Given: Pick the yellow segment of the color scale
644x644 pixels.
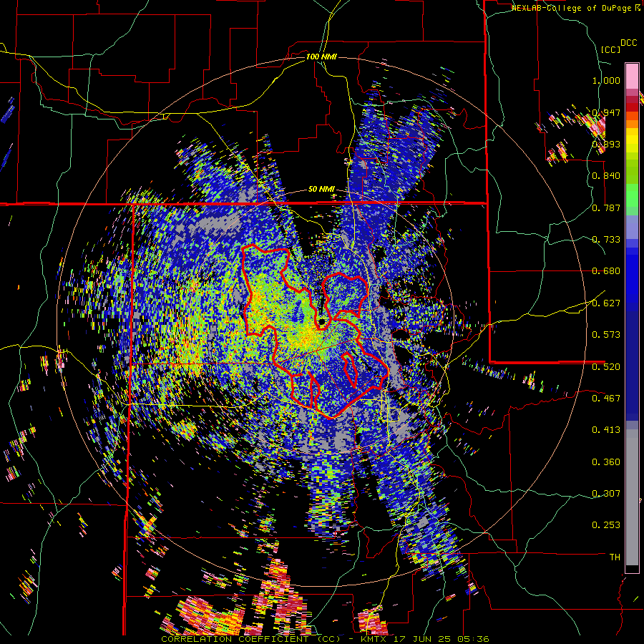Looking at the screenshot, I should click(x=632, y=140).
